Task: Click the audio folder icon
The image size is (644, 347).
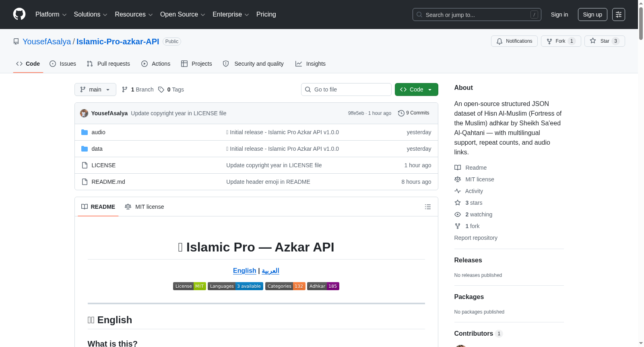Action: click(x=85, y=132)
